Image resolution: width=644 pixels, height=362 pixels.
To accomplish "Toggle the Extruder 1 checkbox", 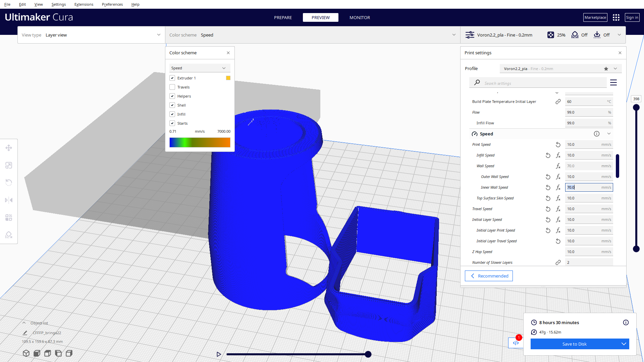I will click(172, 78).
